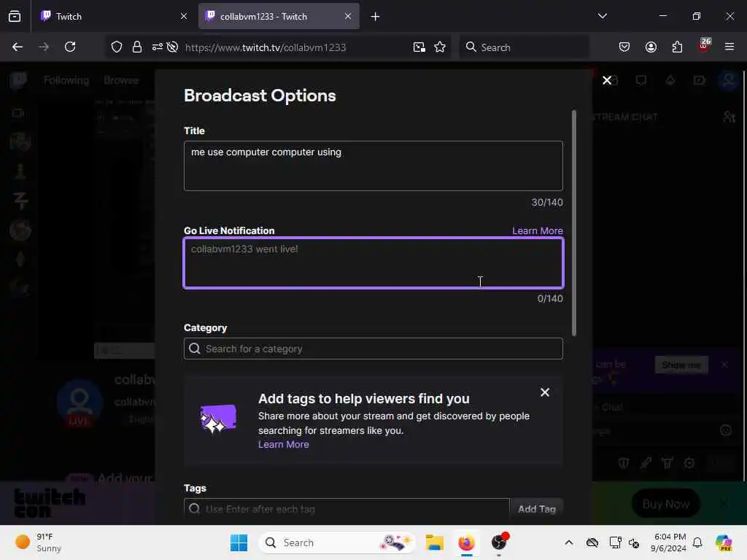This screenshot has width=747, height=560.
Task: Open the Twitch Browse page
Action: 121,80
